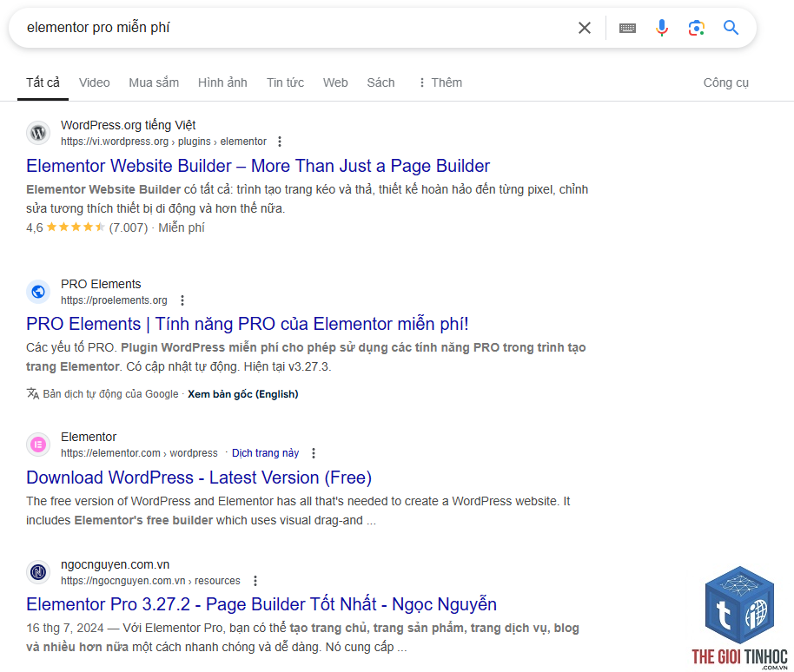The width and height of the screenshot is (794, 672).
Task: Open 'Elementor Pro 3.27.2 - Page Builder Tốt Nhất - Ngọc Nguyễn'
Action: pos(261,604)
